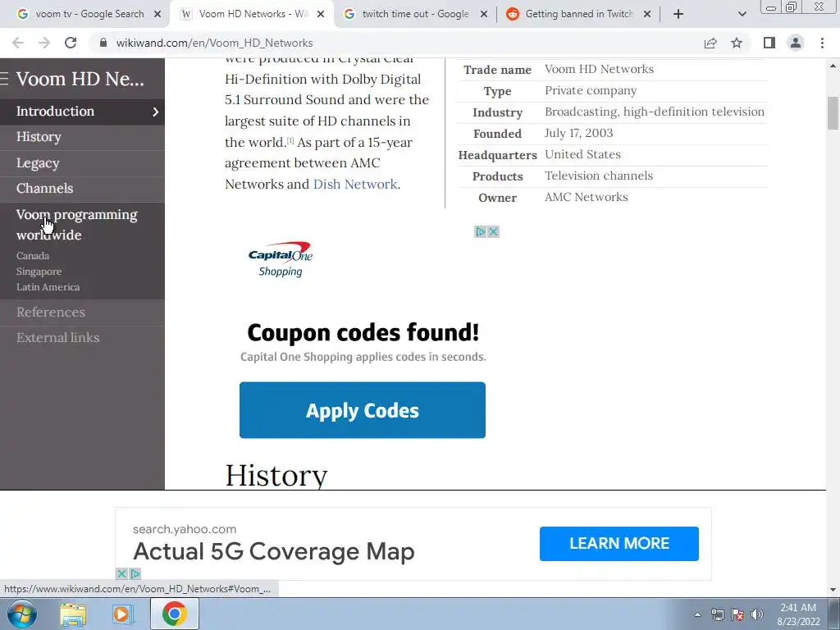Image resolution: width=840 pixels, height=630 pixels.
Task: Close the twitch time out tab
Action: (x=484, y=14)
